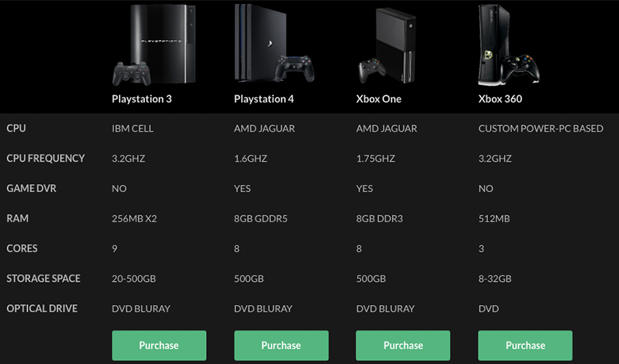
Task: Select the Xbox 360 title
Action: click(500, 99)
